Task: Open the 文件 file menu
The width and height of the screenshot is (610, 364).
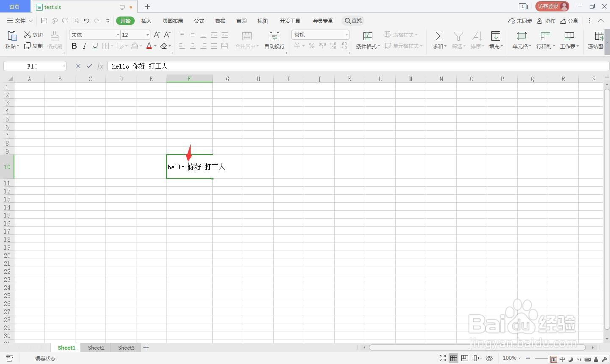Action: coord(19,20)
